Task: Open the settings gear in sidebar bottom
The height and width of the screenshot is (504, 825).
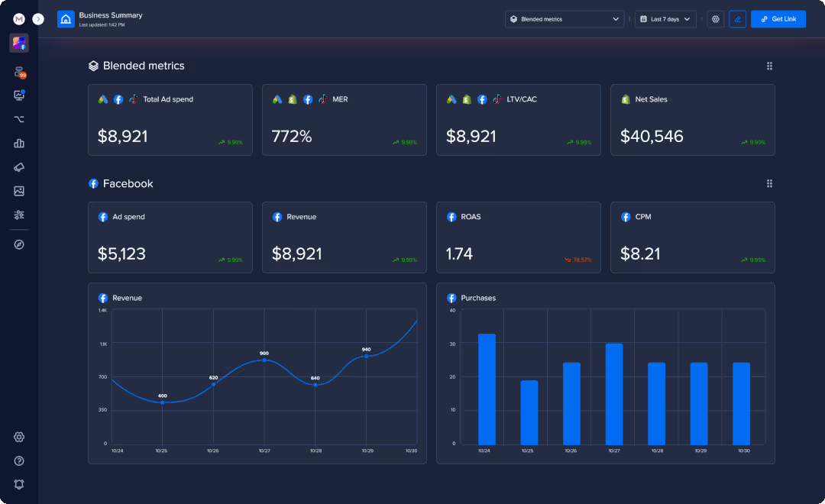Action: point(19,438)
